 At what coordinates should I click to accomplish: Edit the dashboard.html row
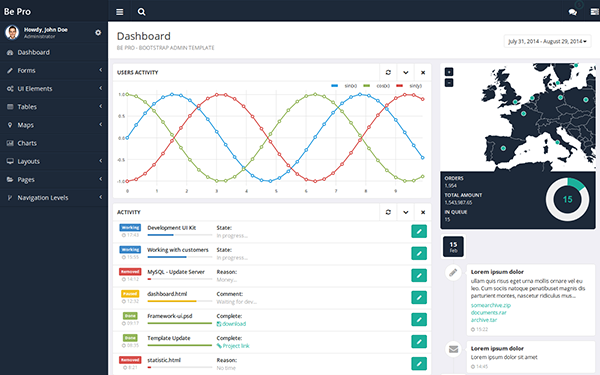click(419, 297)
